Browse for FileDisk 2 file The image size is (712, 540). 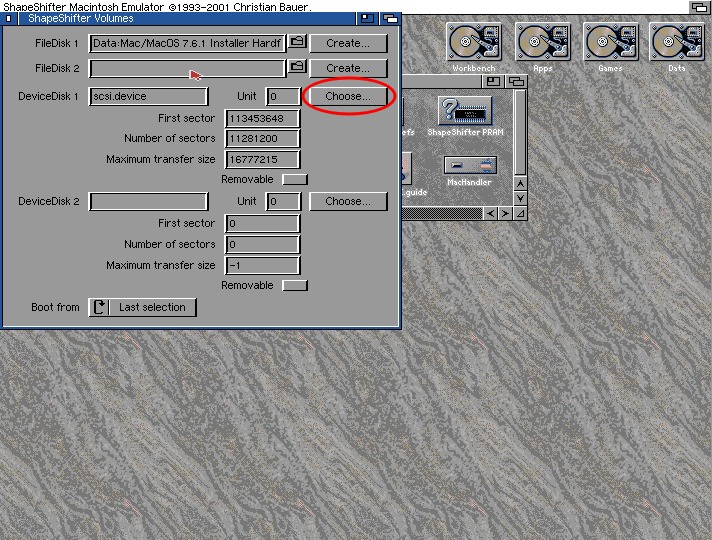tap(297, 68)
